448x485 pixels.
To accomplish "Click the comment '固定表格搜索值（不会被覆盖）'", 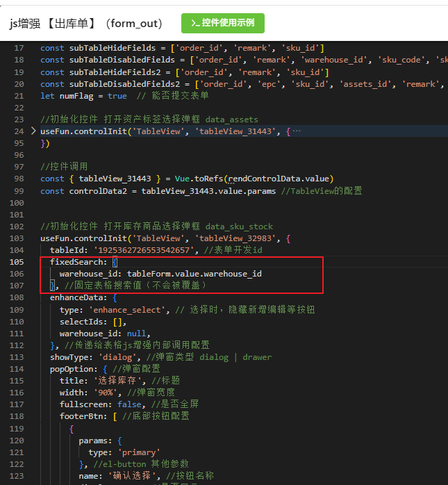I will coord(135,286).
